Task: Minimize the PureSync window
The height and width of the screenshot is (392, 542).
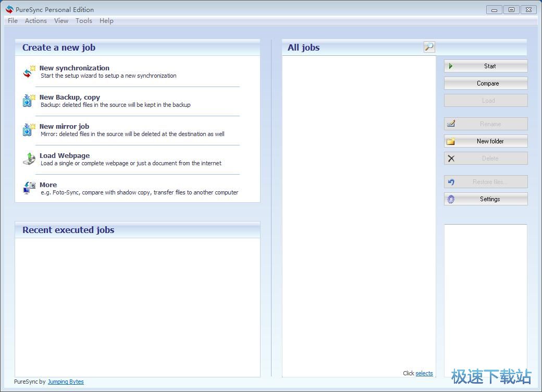Action: 494,10
